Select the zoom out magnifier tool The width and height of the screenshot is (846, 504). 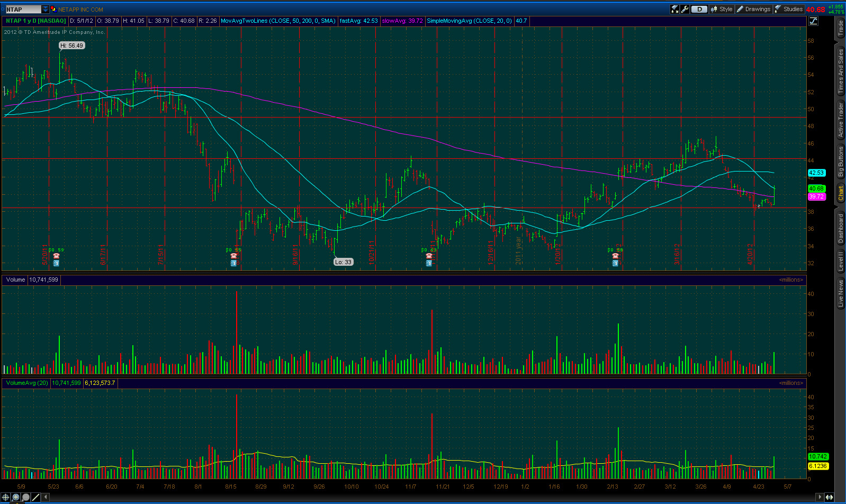[x=26, y=497]
